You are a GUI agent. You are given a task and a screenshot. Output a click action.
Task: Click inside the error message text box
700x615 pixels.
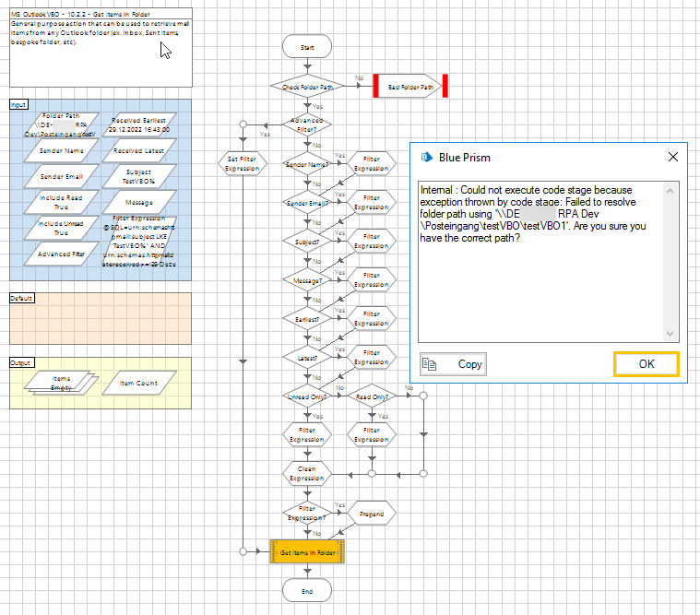[x=541, y=262]
